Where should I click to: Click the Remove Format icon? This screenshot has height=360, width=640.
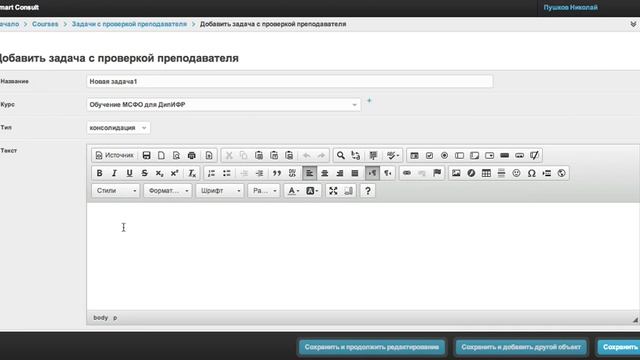pyautogui.click(x=192, y=173)
